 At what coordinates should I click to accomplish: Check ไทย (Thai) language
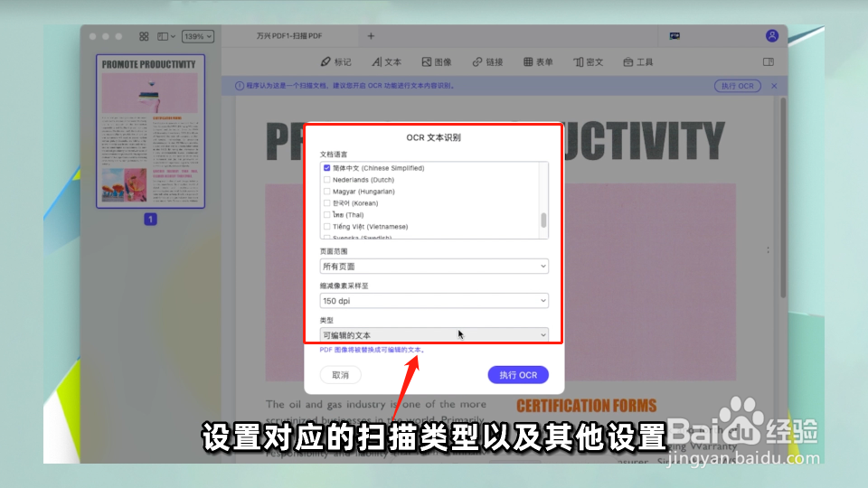pos(326,215)
